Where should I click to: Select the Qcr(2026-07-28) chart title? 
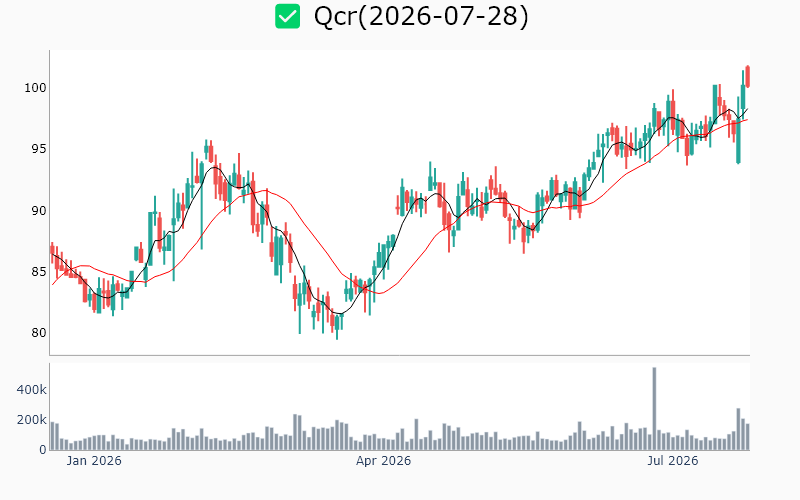[421, 16]
